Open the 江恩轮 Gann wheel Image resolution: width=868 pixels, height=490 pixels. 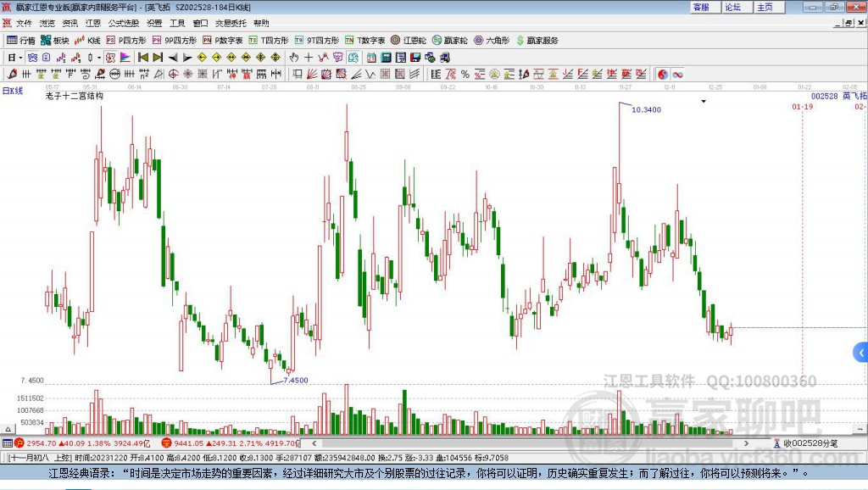409,41
